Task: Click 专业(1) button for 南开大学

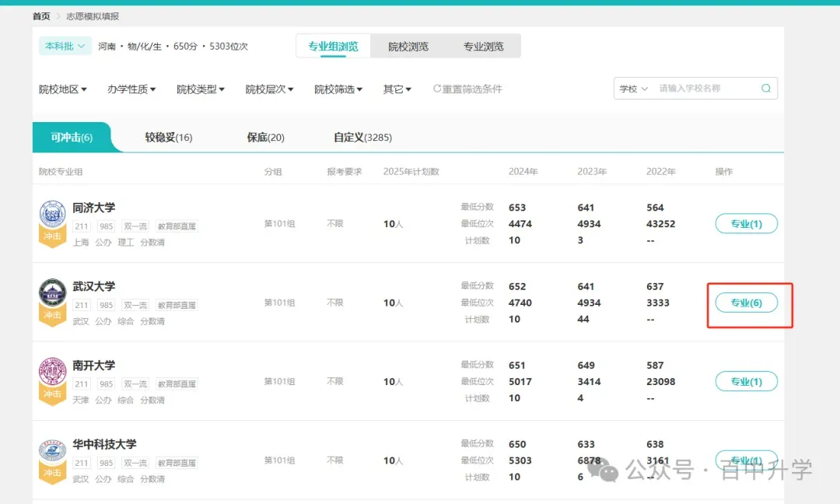Action: point(746,381)
